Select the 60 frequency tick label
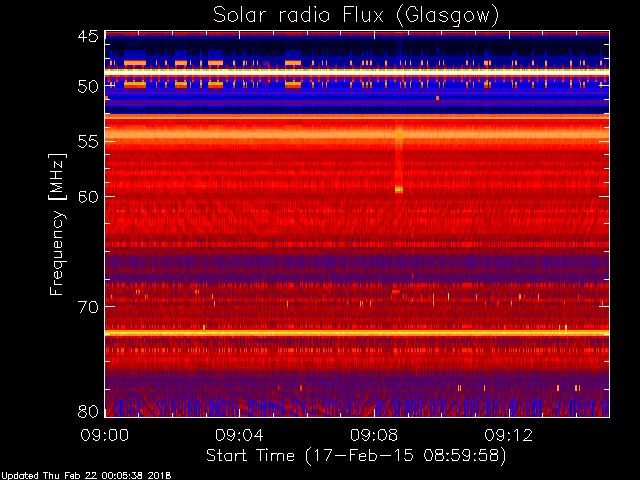This screenshot has width=640, height=480. [x=88, y=197]
